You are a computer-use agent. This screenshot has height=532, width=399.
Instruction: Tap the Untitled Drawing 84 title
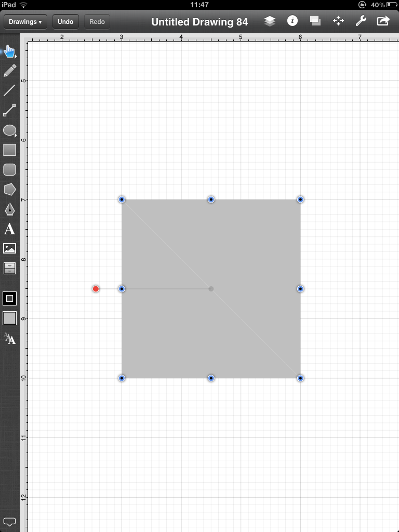(199, 22)
